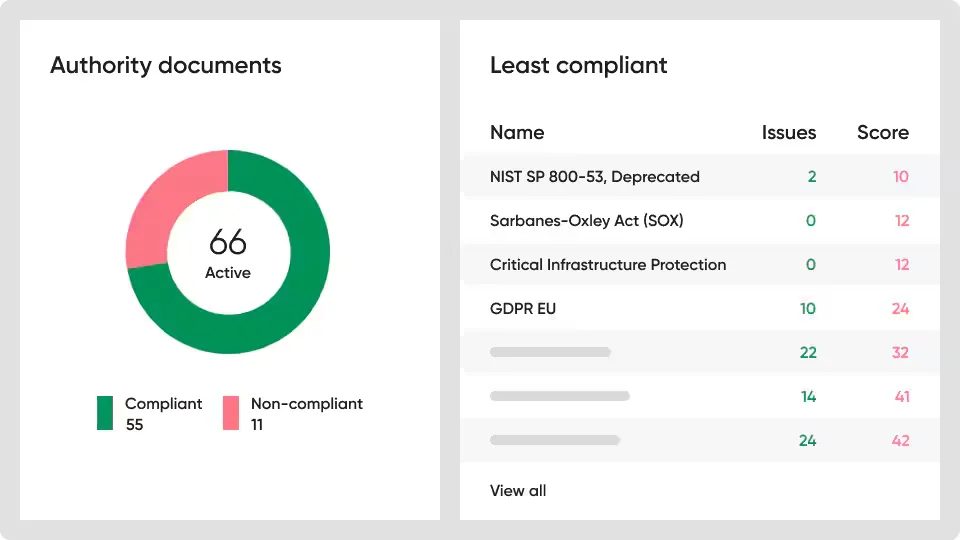
Task: Click issues value 14
Action: tap(809, 397)
